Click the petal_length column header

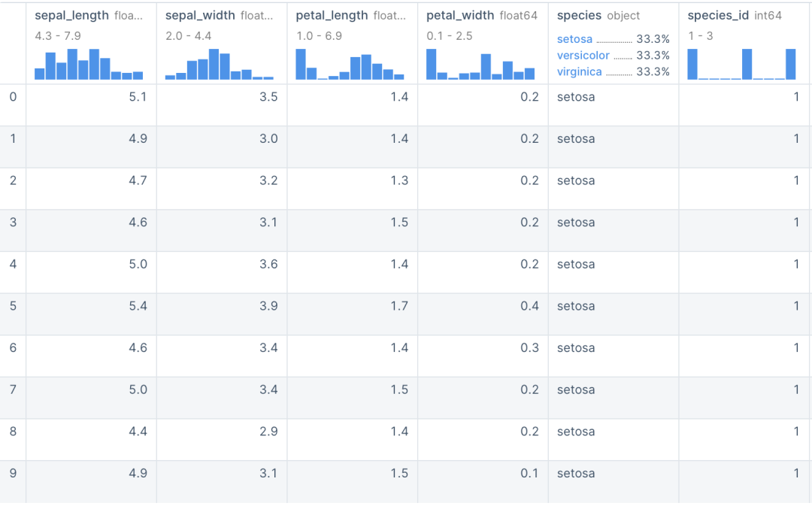[350, 16]
